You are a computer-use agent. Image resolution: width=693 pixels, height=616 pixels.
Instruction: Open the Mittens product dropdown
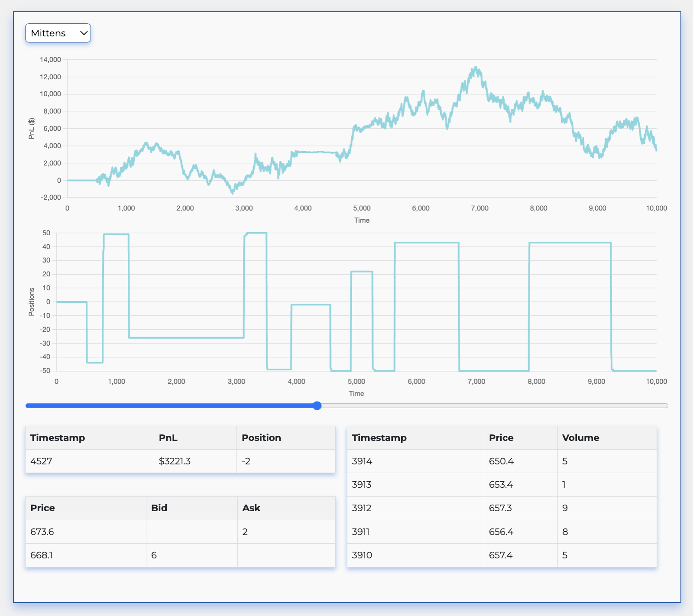(x=58, y=33)
